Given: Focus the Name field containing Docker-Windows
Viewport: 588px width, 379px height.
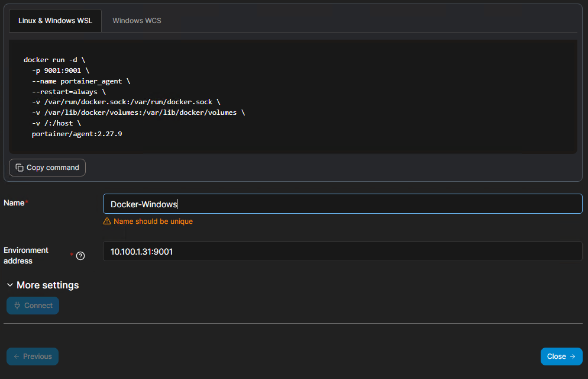Looking at the screenshot, I should (342, 204).
